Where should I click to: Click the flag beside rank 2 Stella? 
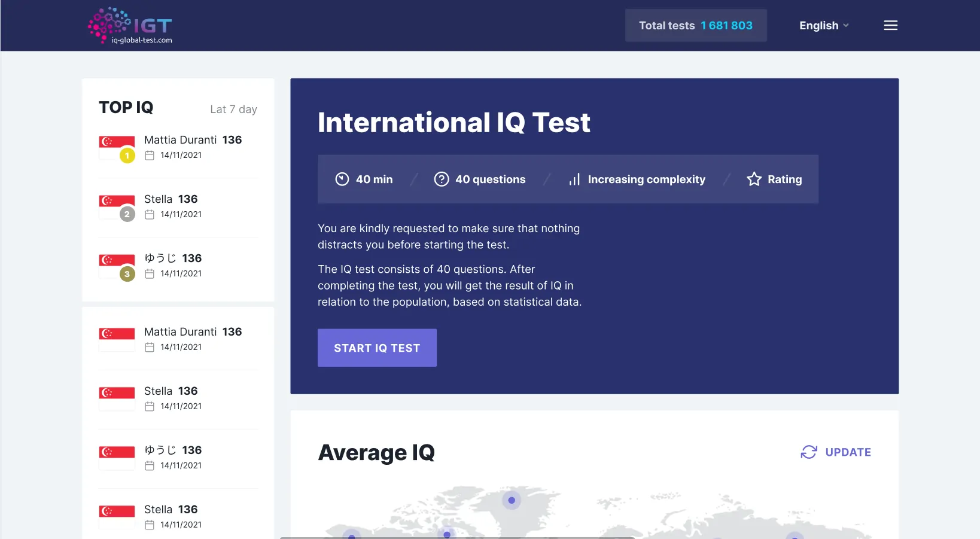click(117, 206)
